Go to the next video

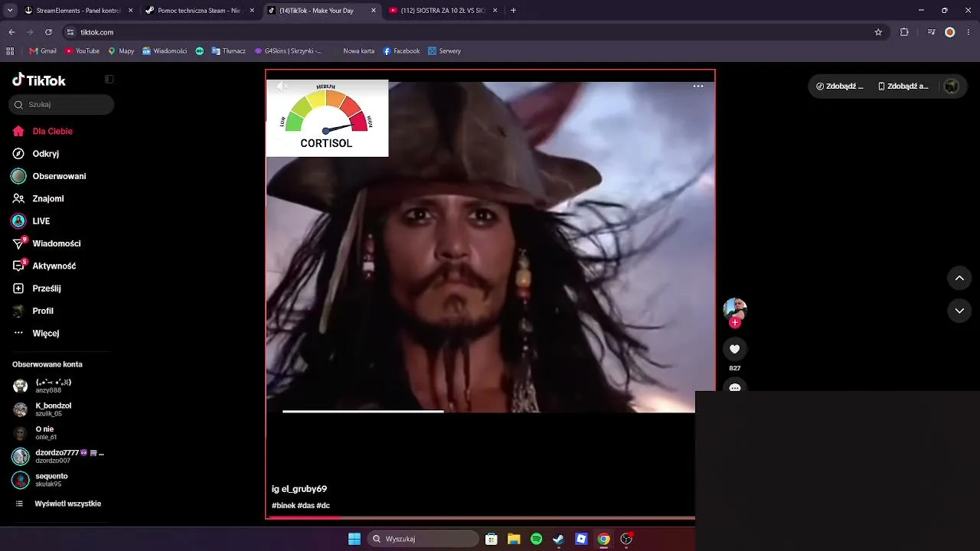tap(959, 311)
